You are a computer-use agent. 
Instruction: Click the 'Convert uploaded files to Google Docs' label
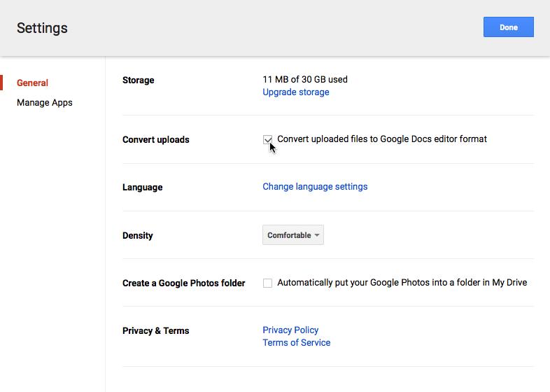(381, 139)
